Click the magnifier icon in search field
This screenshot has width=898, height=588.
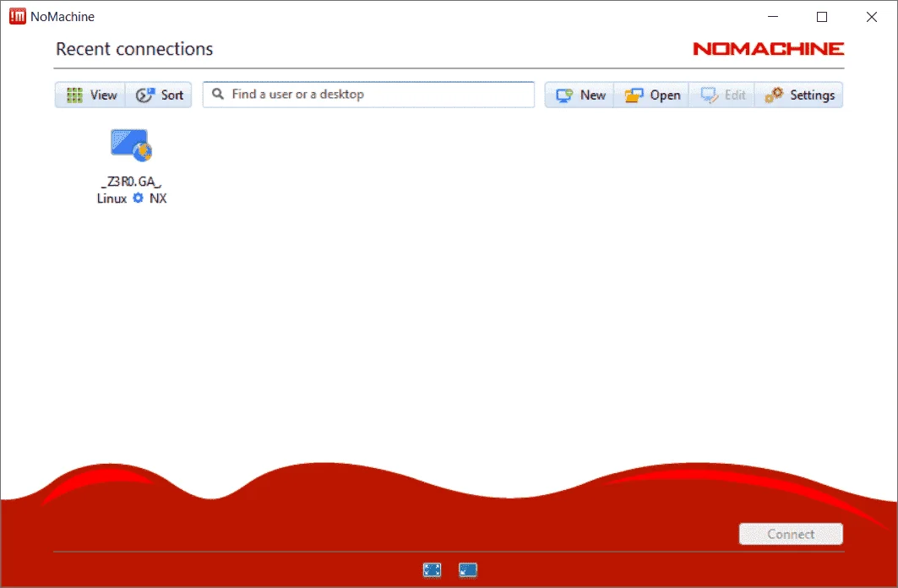pyautogui.click(x=218, y=94)
